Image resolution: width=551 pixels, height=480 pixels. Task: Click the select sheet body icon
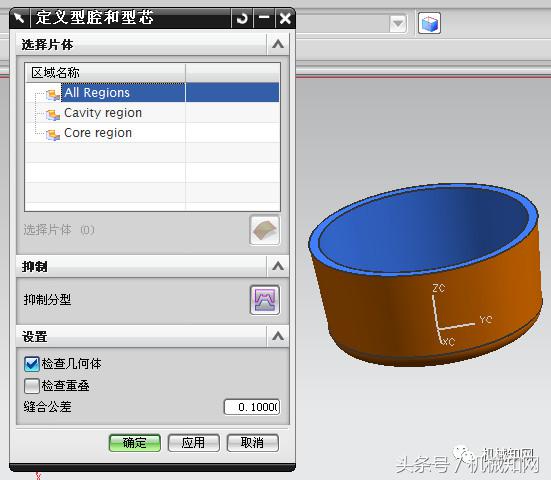tap(265, 230)
